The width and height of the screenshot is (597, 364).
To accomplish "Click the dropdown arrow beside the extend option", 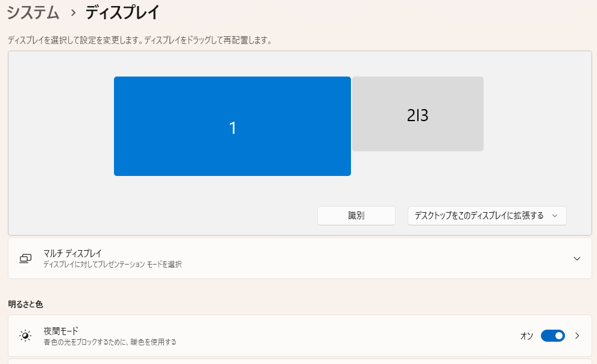I will pos(555,216).
